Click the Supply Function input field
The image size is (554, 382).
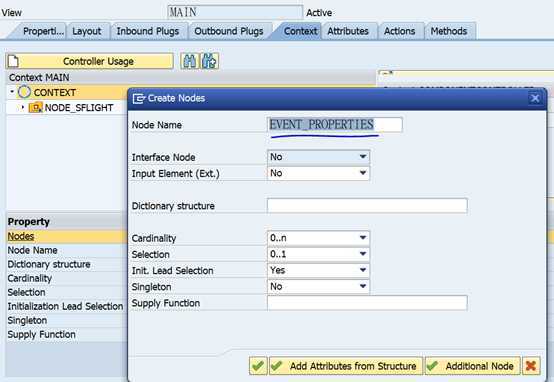pos(367,303)
